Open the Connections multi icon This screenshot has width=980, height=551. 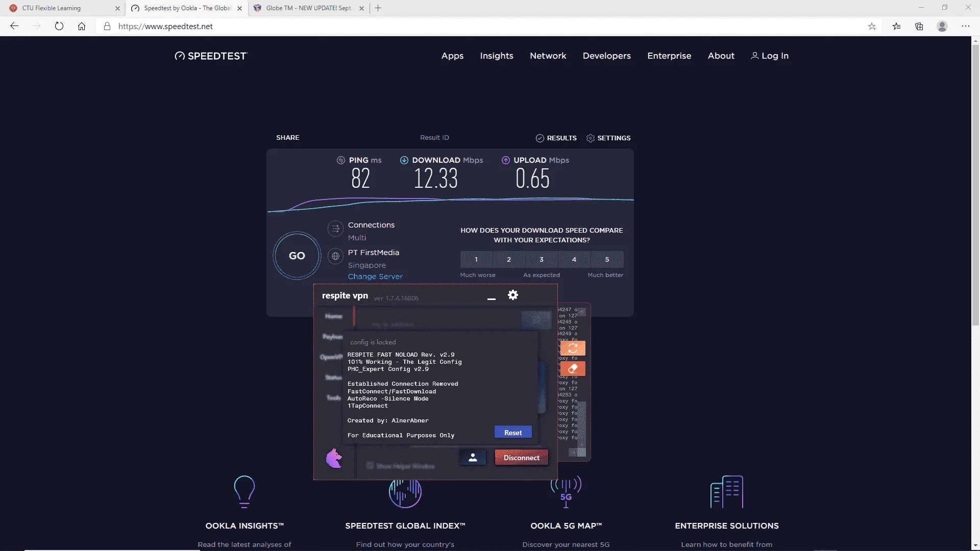pyautogui.click(x=335, y=229)
